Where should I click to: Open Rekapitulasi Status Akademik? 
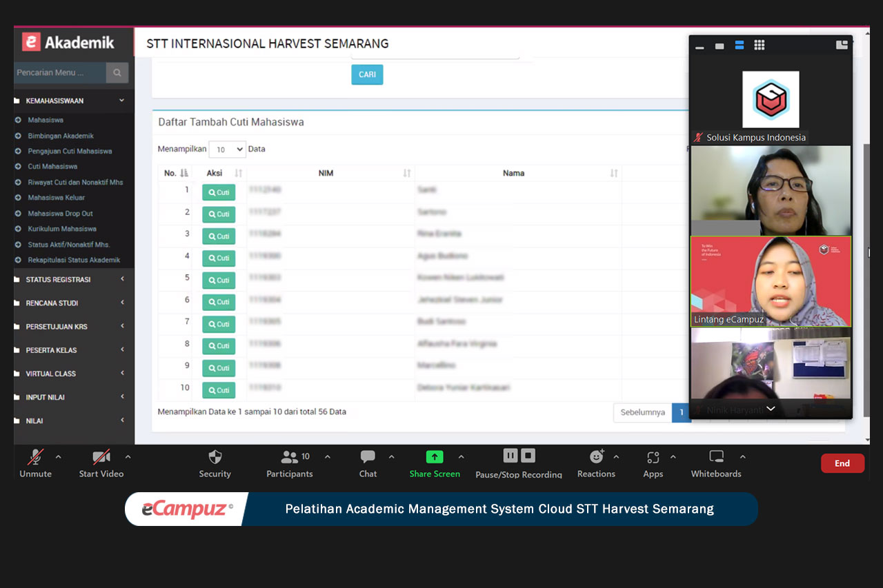coord(74,260)
